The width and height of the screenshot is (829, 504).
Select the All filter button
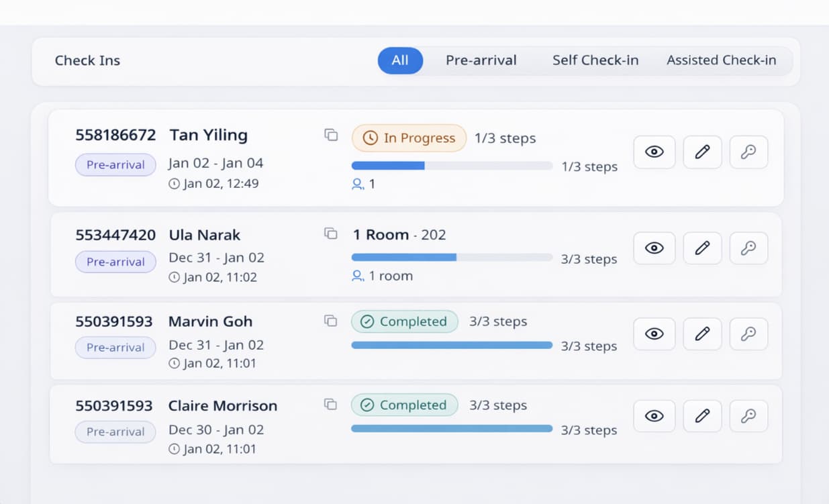coord(400,60)
